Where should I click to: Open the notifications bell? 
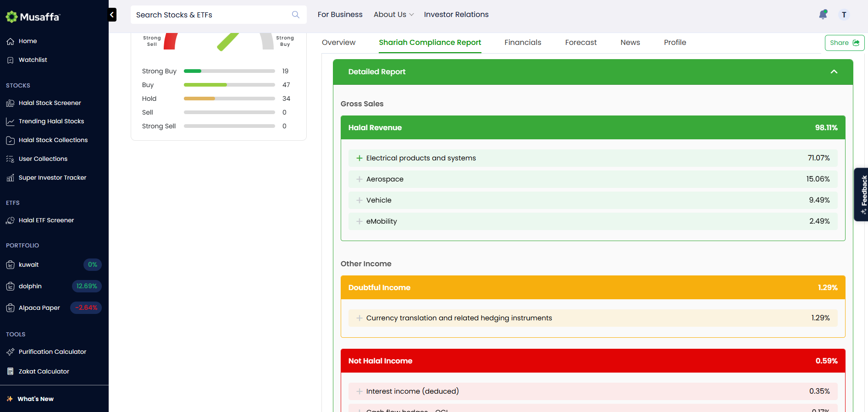click(823, 15)
